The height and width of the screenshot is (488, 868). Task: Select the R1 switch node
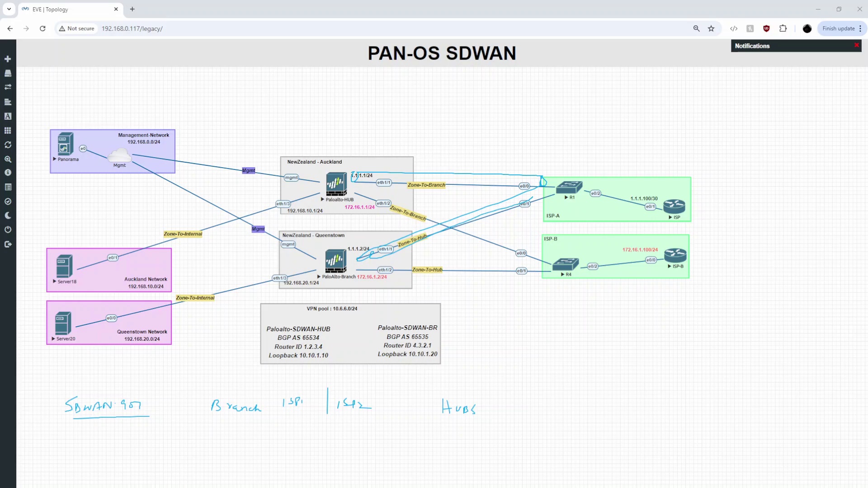point(569,187)
